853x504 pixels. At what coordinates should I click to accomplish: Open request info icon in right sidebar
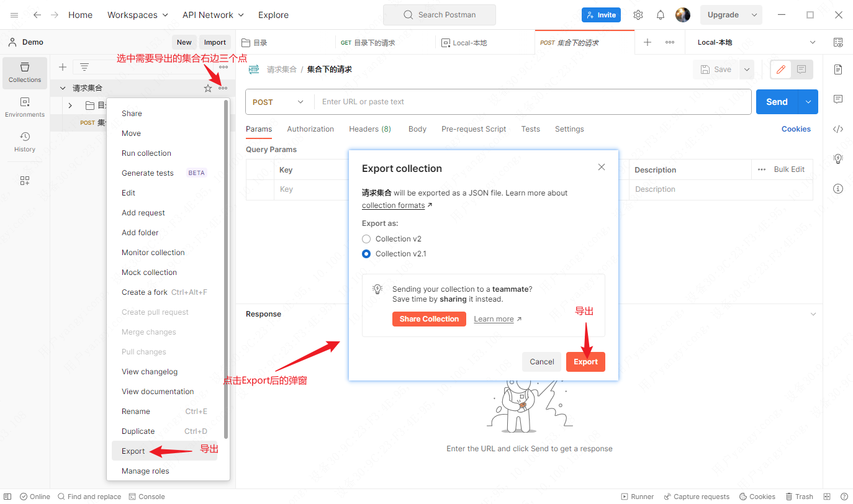pyautogui.click(x=838, y=189)
